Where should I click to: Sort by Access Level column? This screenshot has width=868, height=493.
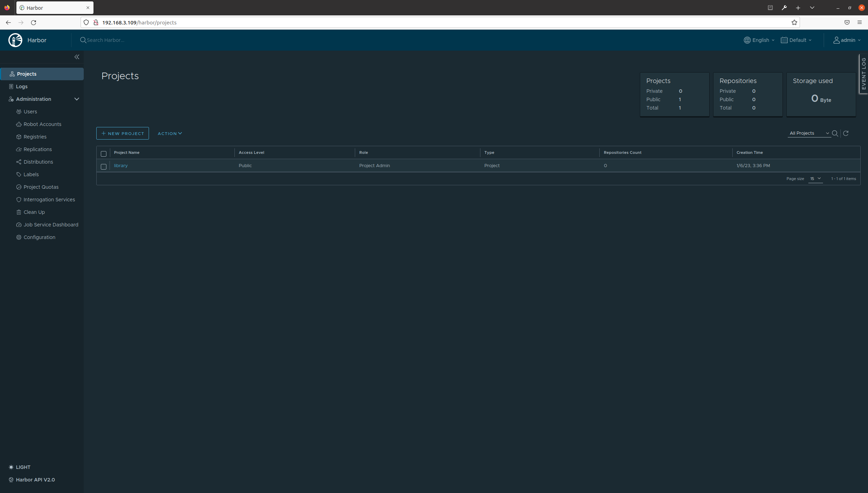252,152
